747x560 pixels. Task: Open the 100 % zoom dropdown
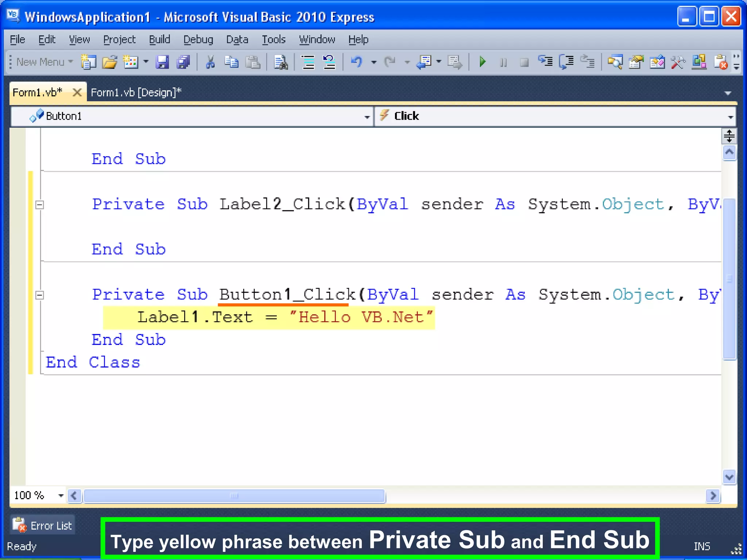point(61,495)
